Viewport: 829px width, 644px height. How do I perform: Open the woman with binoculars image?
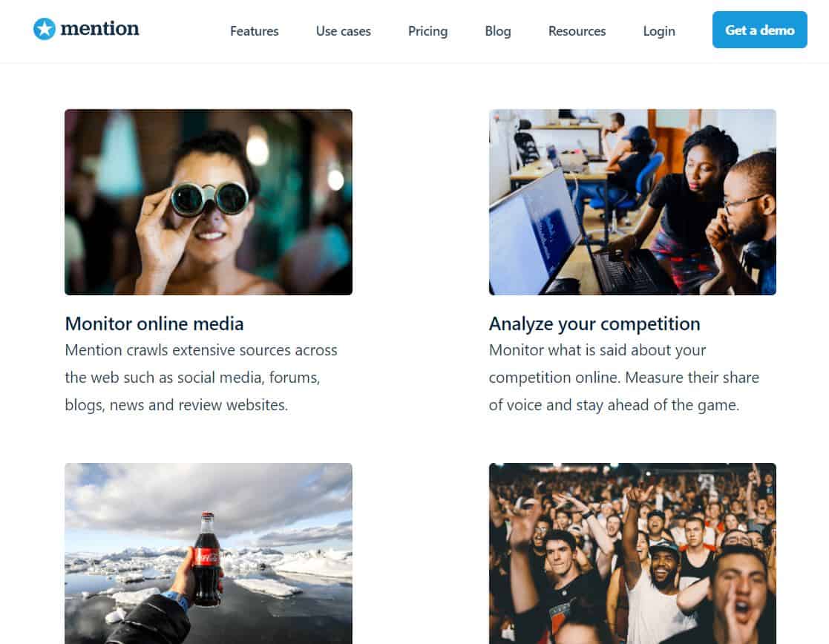pos(209,202)
